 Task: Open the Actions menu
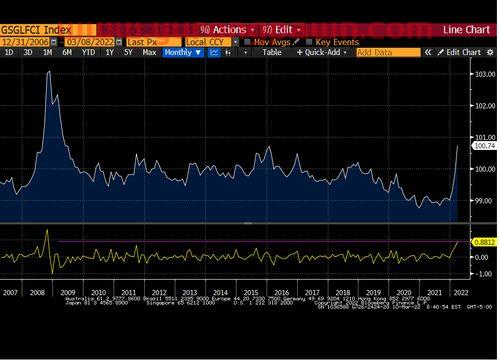227,30
